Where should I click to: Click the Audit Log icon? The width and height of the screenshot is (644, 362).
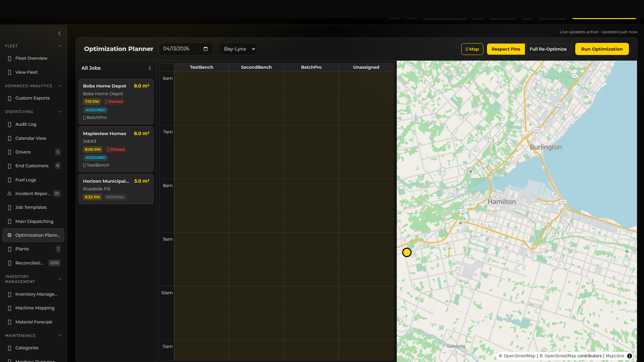point(9,124)
